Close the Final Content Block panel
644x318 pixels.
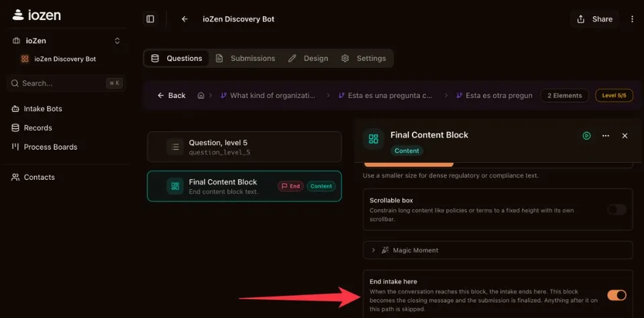point(625,136)
